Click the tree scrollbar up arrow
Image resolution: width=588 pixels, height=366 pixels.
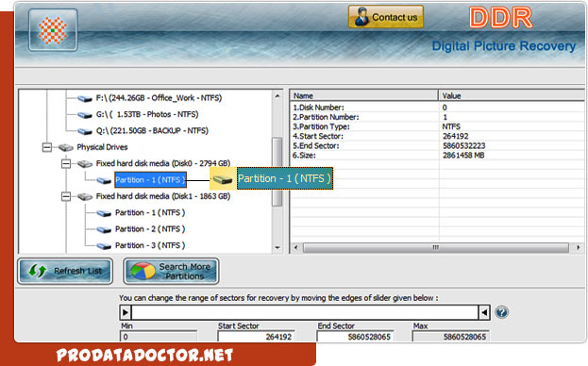(277, 96)
